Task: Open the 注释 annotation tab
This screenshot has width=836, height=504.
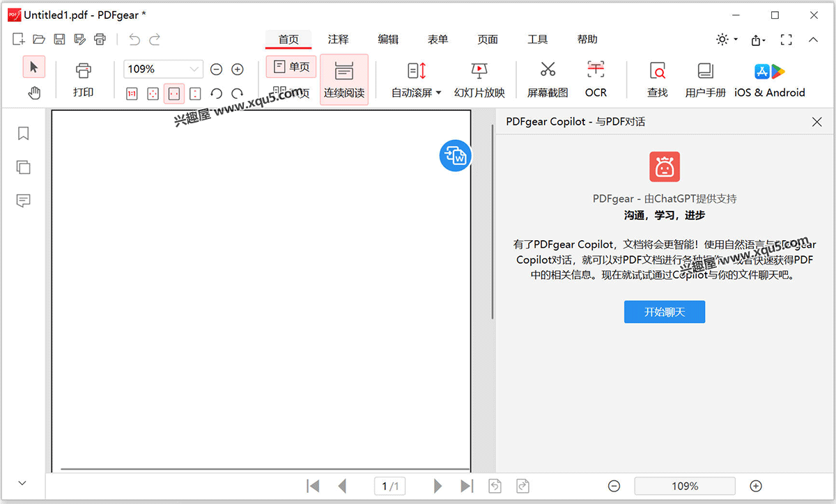Action: [339, 40]
